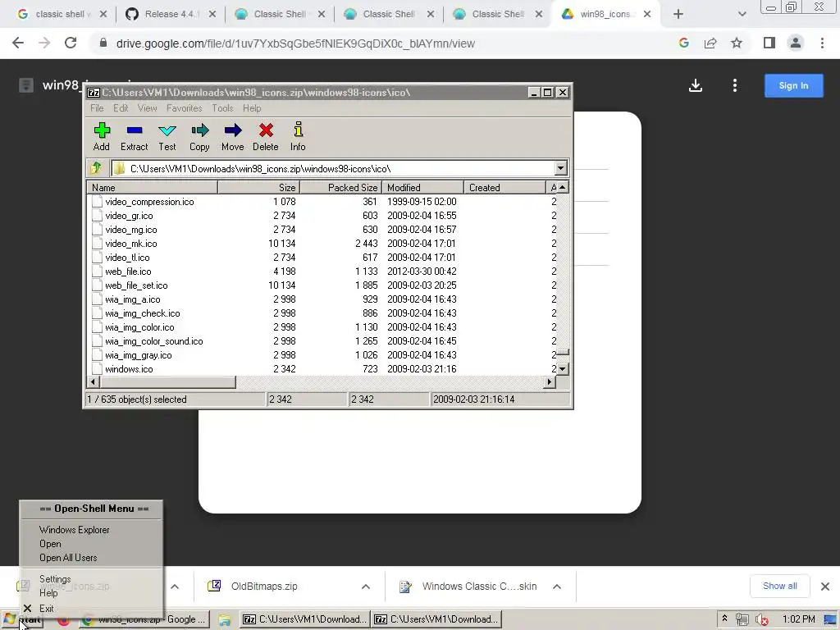Click Show all downloads
The image size is (840, 630).
(x=780, y=586)
